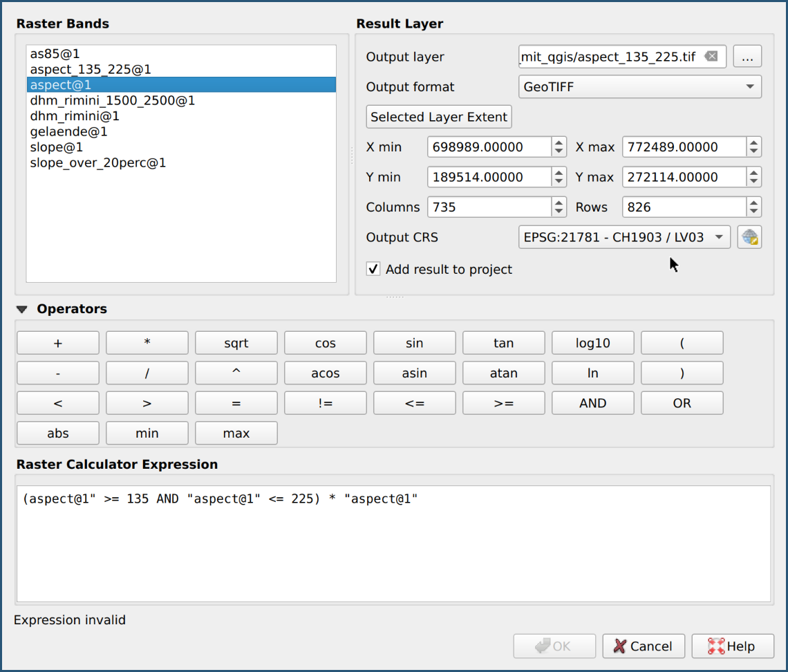
Task: Open output file browse dialog
Action: [x=747, y=57]
